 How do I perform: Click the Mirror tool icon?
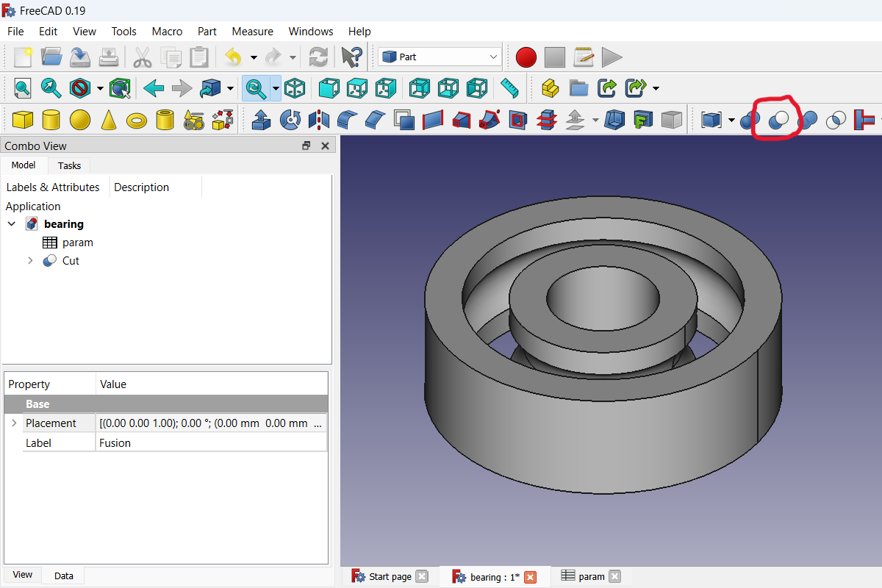point(319,119)
